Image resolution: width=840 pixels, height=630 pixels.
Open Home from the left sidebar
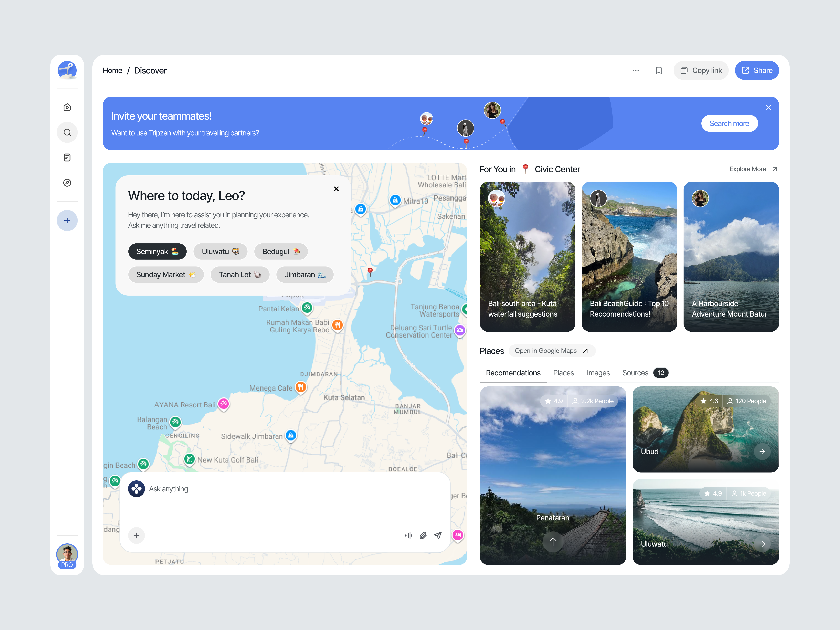point(67,107)
